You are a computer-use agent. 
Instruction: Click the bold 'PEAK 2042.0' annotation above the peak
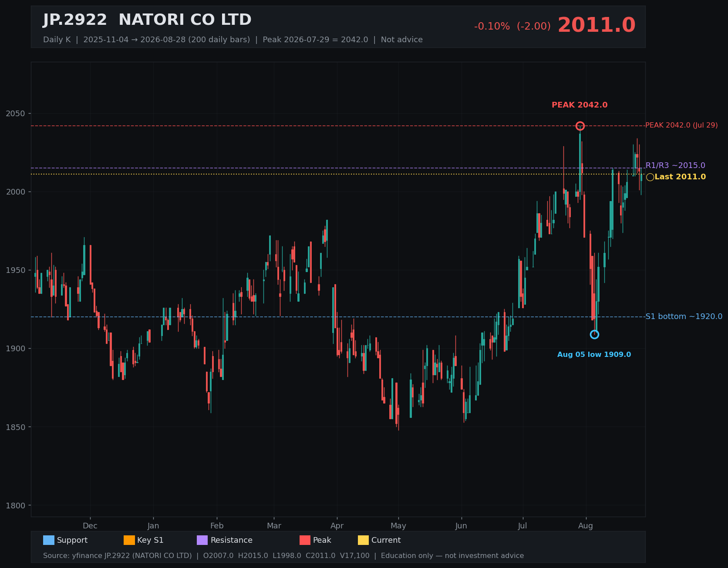[580, 105]
